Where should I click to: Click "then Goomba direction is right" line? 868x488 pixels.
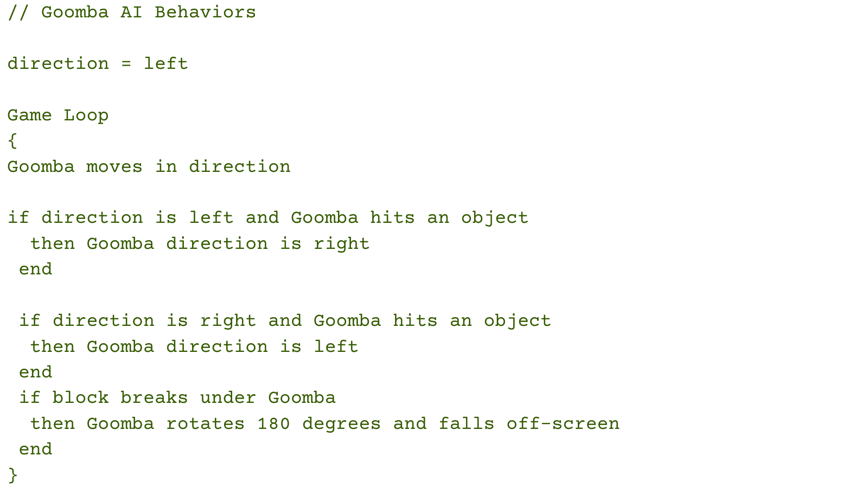(200, 244)
